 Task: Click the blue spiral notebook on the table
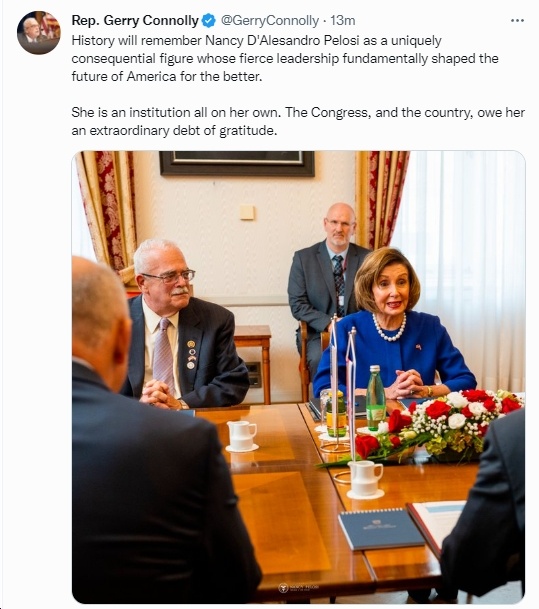(x=381, y=529)
